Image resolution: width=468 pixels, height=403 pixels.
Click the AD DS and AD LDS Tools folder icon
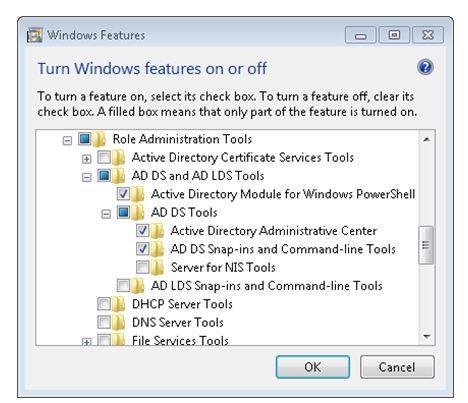[118, 176]
